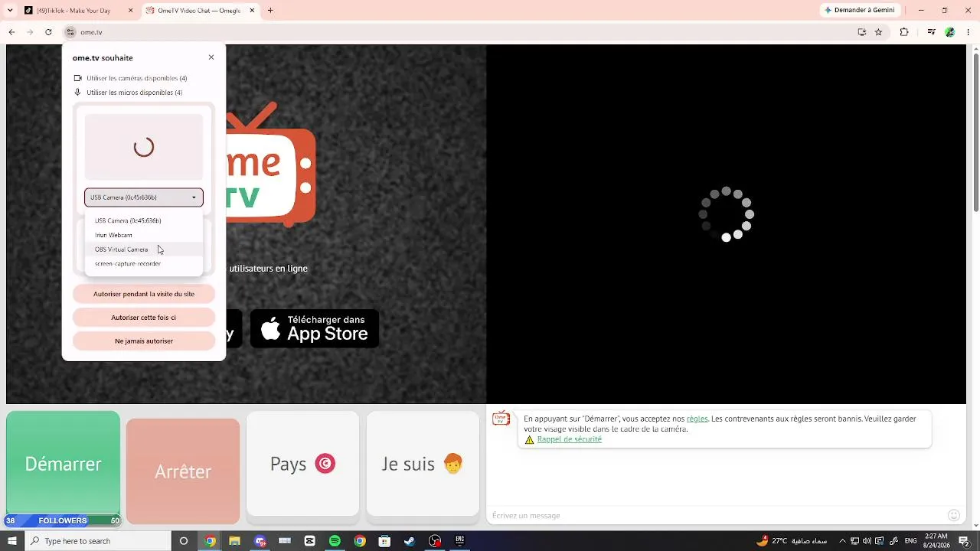
Task: Click Autoriser cette fois-ci
Action: 144,318
